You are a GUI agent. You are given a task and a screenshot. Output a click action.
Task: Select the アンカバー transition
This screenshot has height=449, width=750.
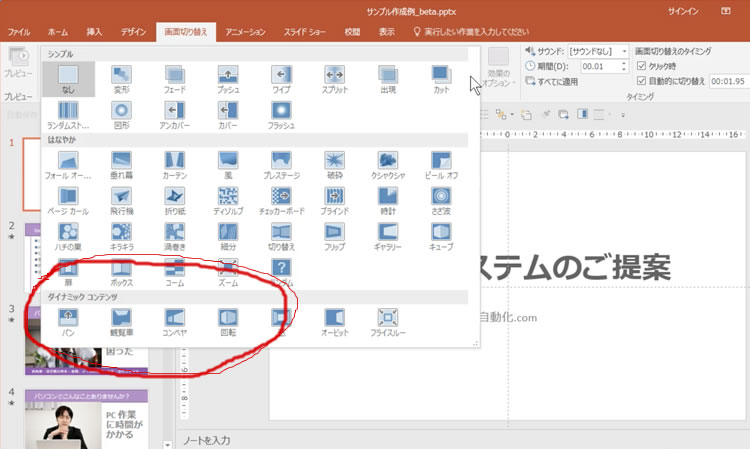(175, 115)
